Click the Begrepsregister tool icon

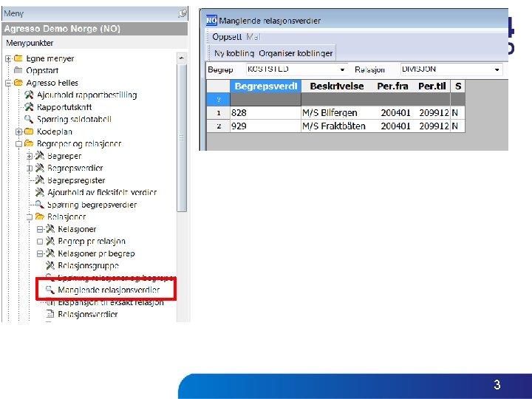click(40, 180)
